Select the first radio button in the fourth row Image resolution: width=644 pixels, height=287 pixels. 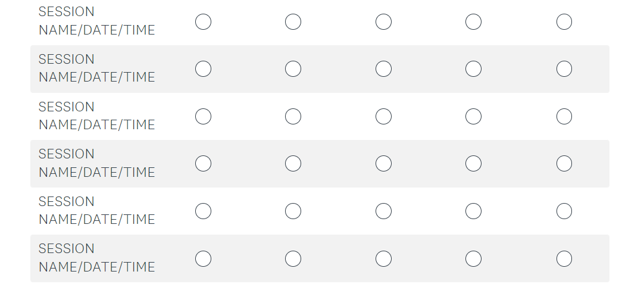203,164
